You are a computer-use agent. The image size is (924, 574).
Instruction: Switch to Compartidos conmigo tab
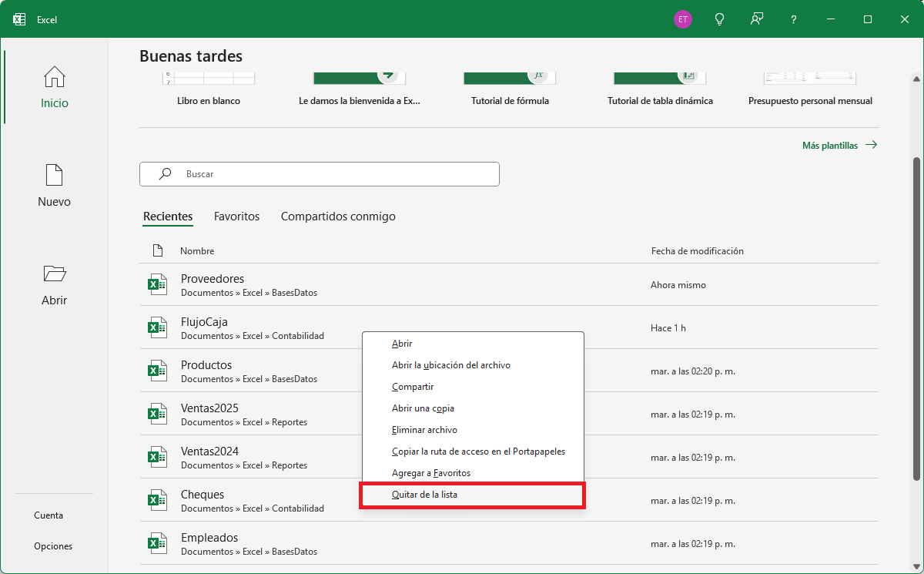(x=338, y=217)
